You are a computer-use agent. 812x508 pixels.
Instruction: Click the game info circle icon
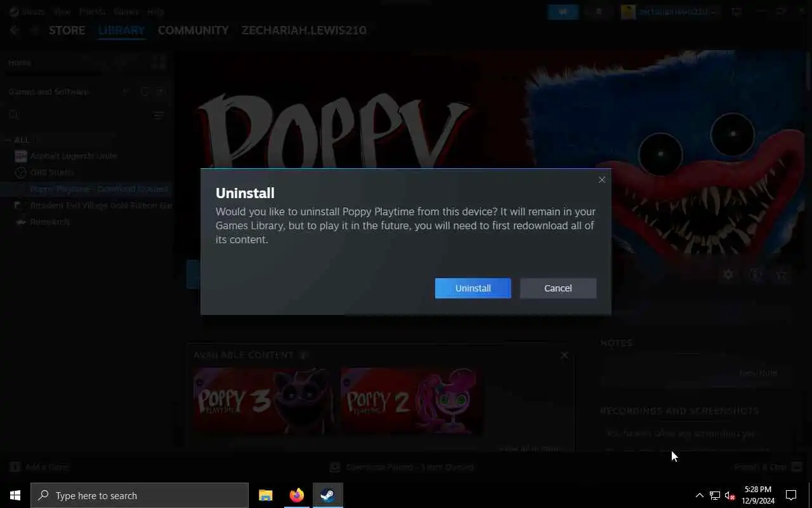click(755, 274)
